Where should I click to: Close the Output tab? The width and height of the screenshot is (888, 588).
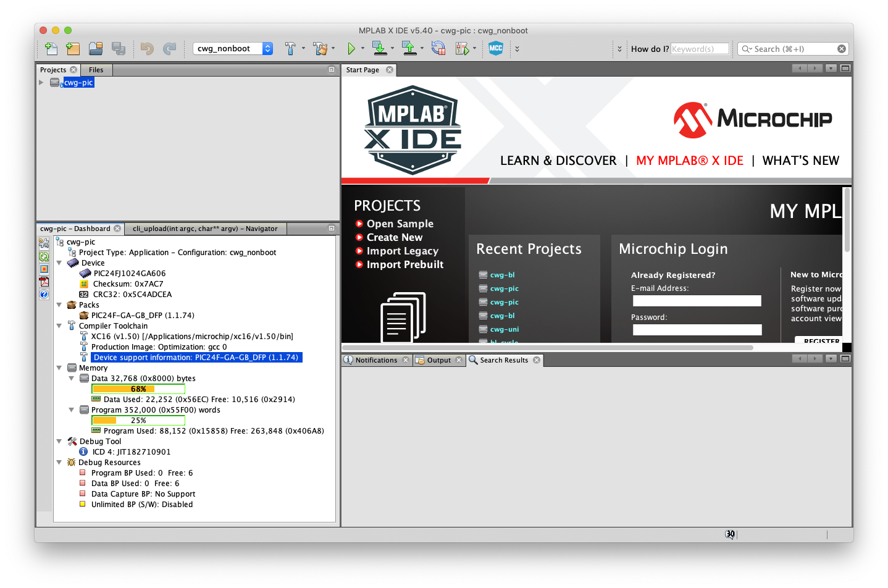[459, 360]
